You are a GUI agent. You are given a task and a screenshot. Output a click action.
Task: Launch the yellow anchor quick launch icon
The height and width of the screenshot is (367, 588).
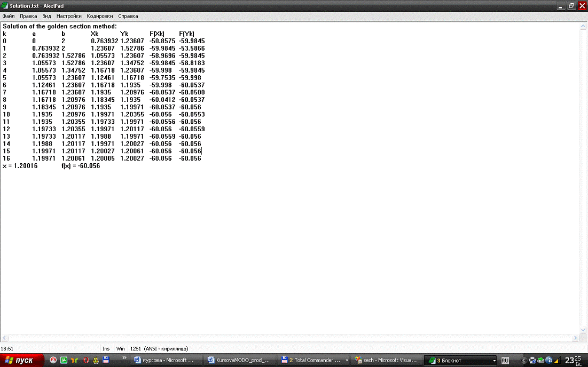pyautogui.click(x=96, y=360)
